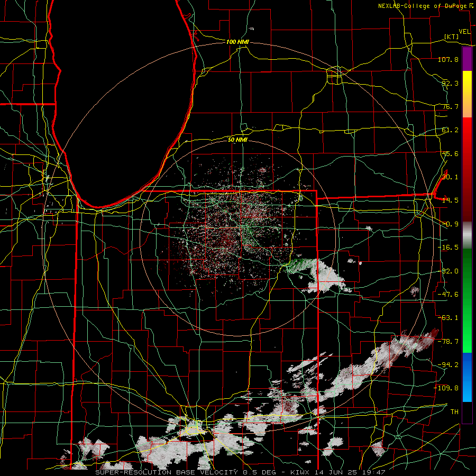Click the 100 NMI range ring label
Screen dimensions: 476x476
237,42
